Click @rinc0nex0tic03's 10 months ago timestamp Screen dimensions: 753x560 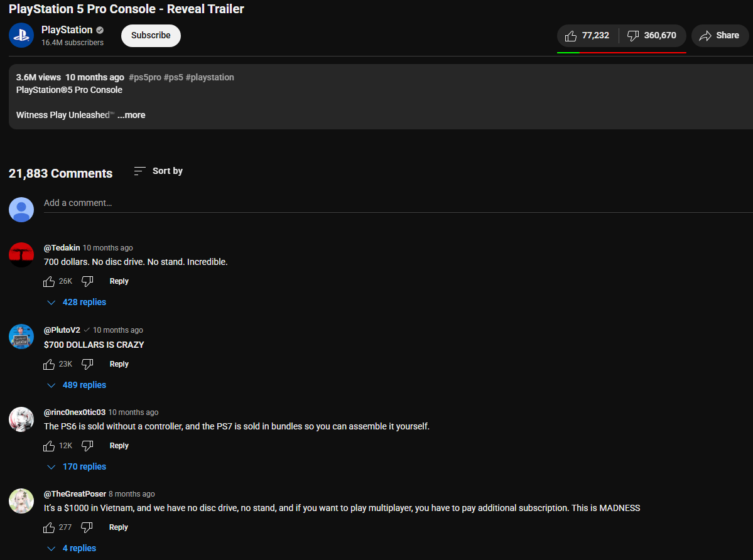coord(134,412)
